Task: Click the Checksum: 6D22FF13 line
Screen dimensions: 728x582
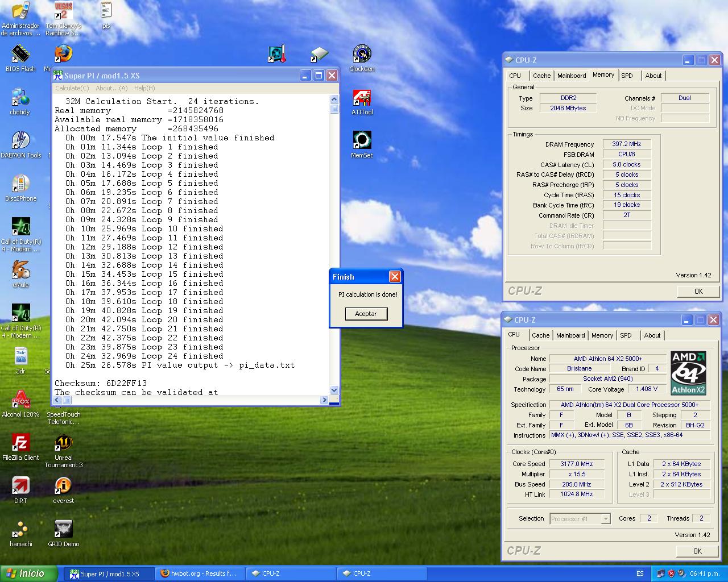Action: pyautogui.click(x=101, y=383)
